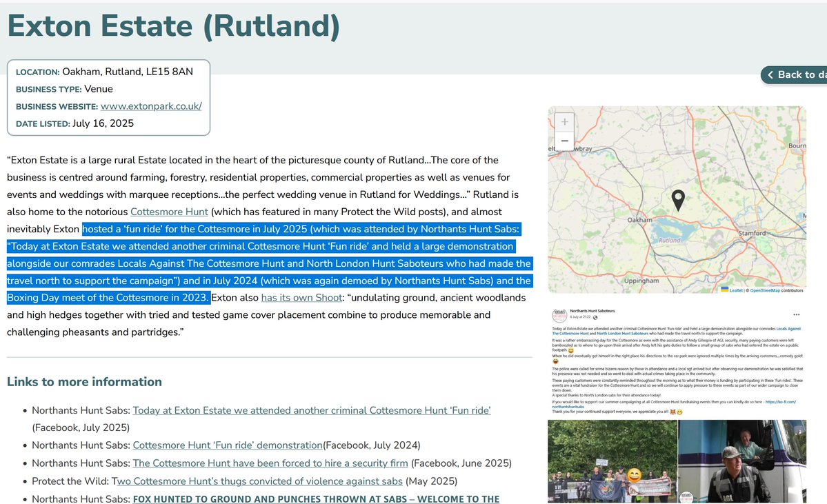Click the Uppingham label on the map

(641, 281)
